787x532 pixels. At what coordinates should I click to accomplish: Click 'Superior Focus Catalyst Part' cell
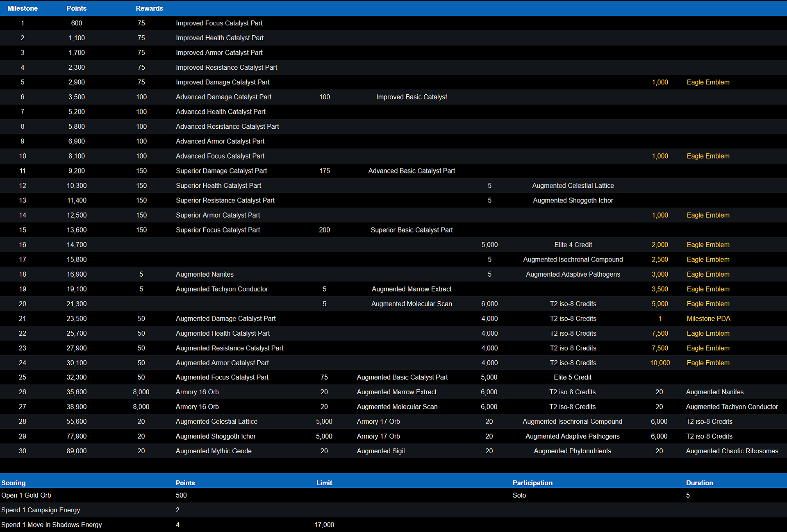(218, 230)
